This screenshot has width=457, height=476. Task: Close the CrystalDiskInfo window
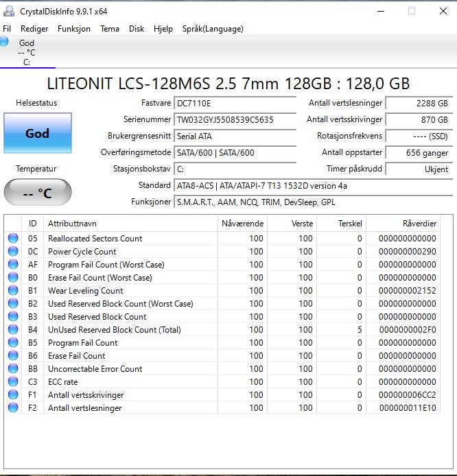click(443, 11)
